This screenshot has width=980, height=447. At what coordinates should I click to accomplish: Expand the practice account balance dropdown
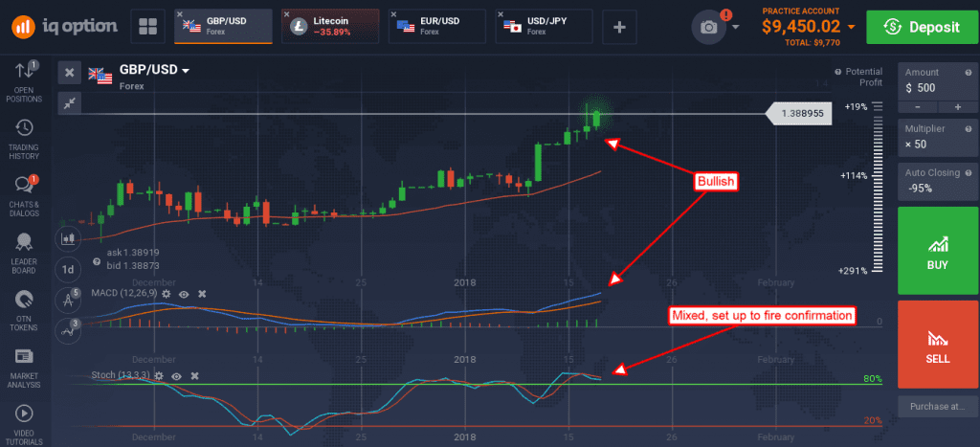click(852, 26)
